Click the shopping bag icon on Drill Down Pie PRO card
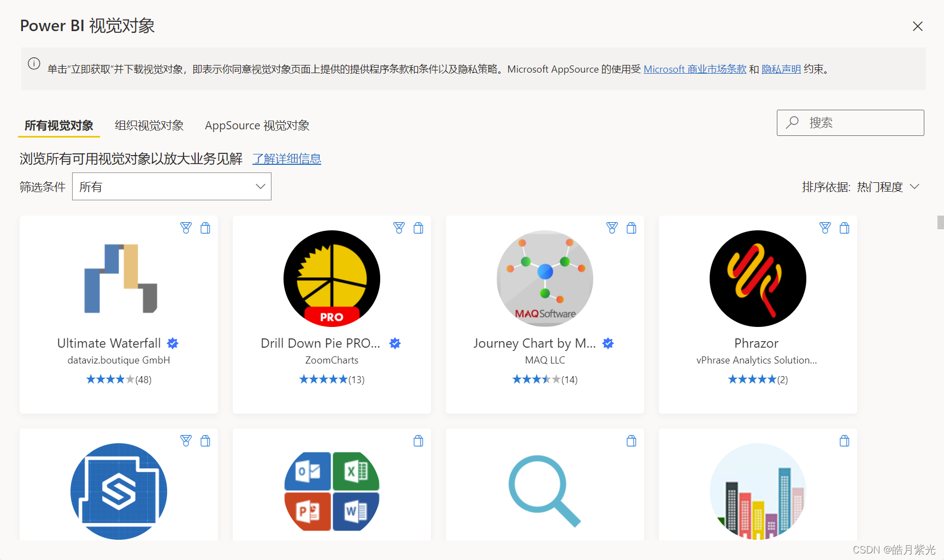 [418, 228]
